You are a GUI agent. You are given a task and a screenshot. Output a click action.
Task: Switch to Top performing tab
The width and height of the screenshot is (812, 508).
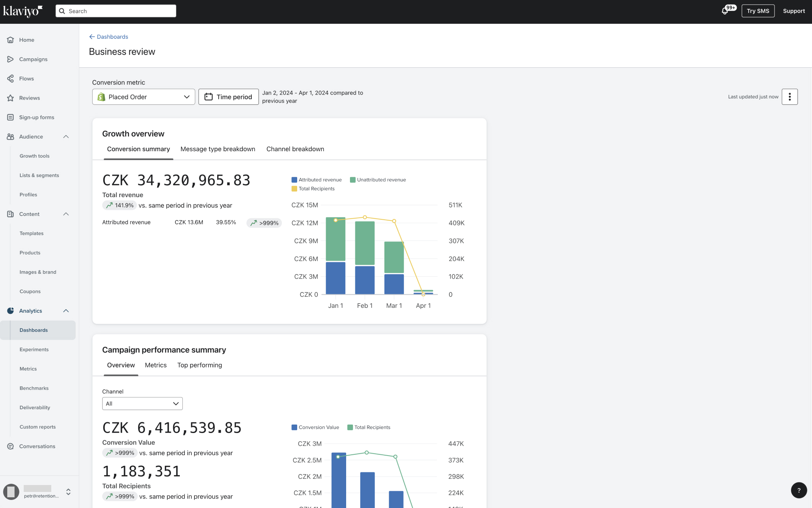point(200,365)
